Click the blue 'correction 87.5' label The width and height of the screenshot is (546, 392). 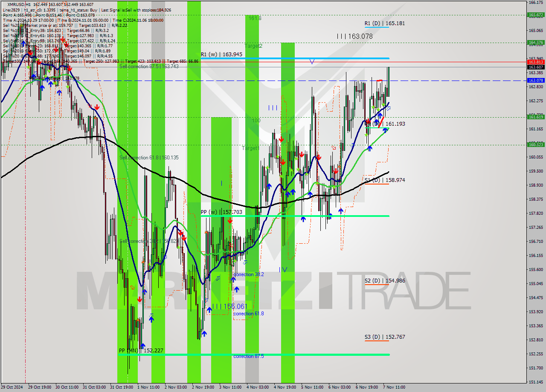[249, 356]
